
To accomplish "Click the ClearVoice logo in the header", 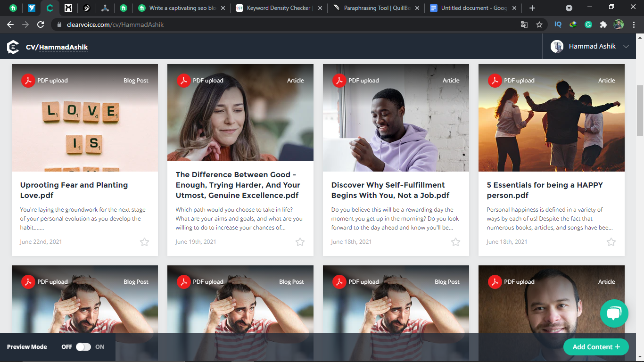I will tap(13, 46).
